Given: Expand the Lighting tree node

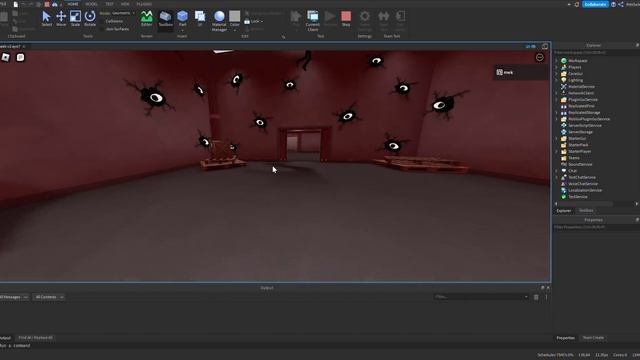Looking at the screenshot, I should coord(557,80).
